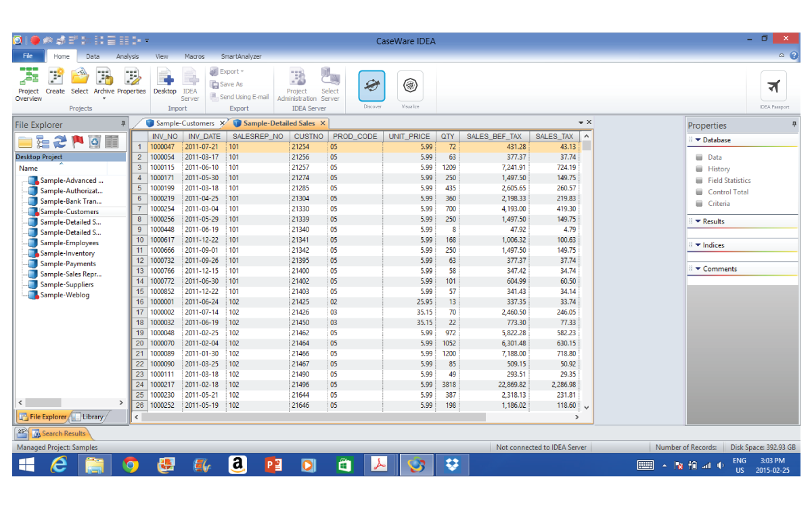Click the red flag icon in File Explorer
Screen dimensions: 812x508
[x=77, y=142]
